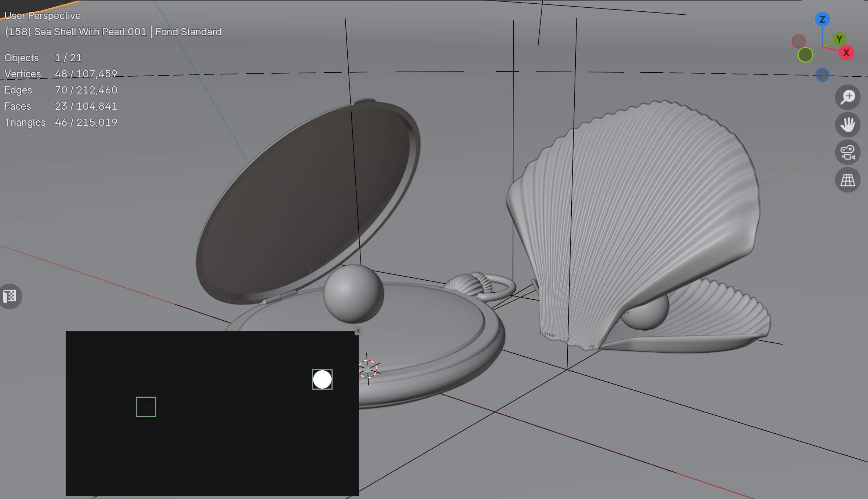Close the black overlay panel with X
Viewport: 868px width, 499px height.
(358, 331)
